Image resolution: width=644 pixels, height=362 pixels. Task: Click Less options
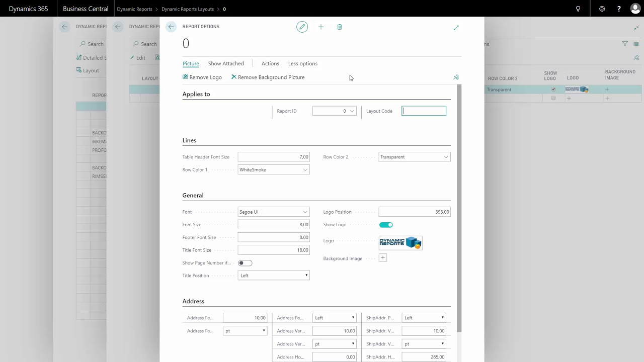tap(303, 64)
